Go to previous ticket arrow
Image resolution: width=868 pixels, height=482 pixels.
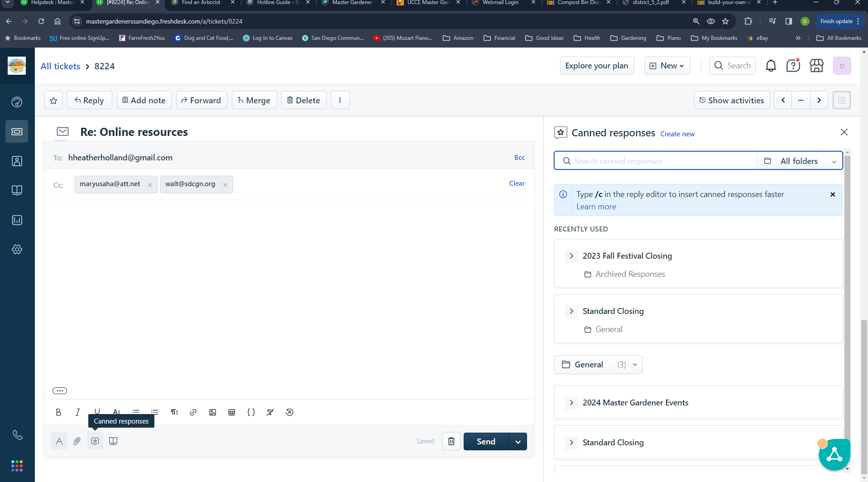[x=783, y=101]
